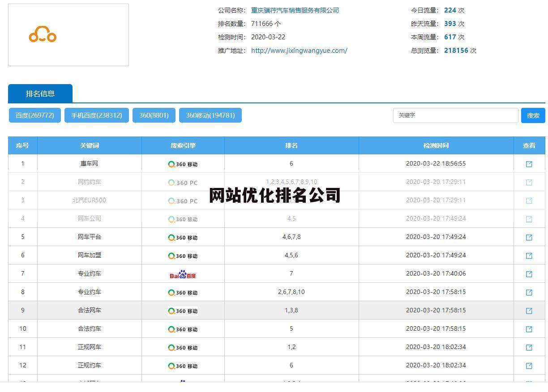Select keyword cell 正规网车
The height and width of the screenshot is (392, 548).
[90, 347]
